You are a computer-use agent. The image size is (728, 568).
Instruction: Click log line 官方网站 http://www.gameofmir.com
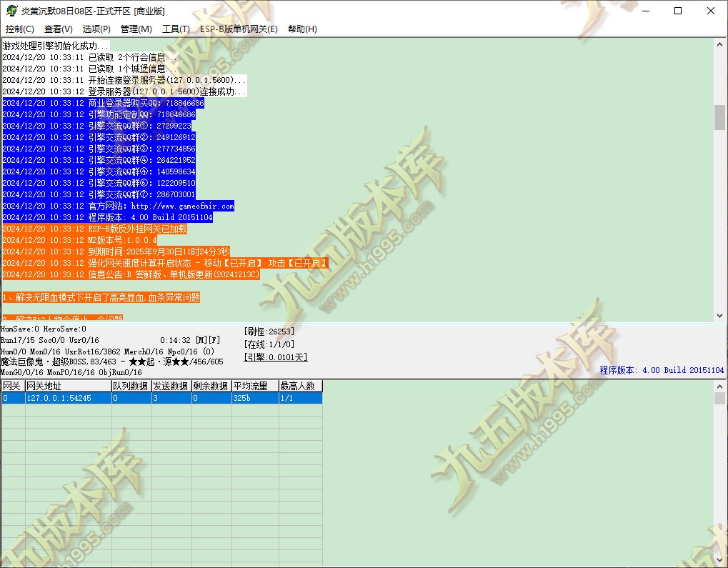(118, 206)
